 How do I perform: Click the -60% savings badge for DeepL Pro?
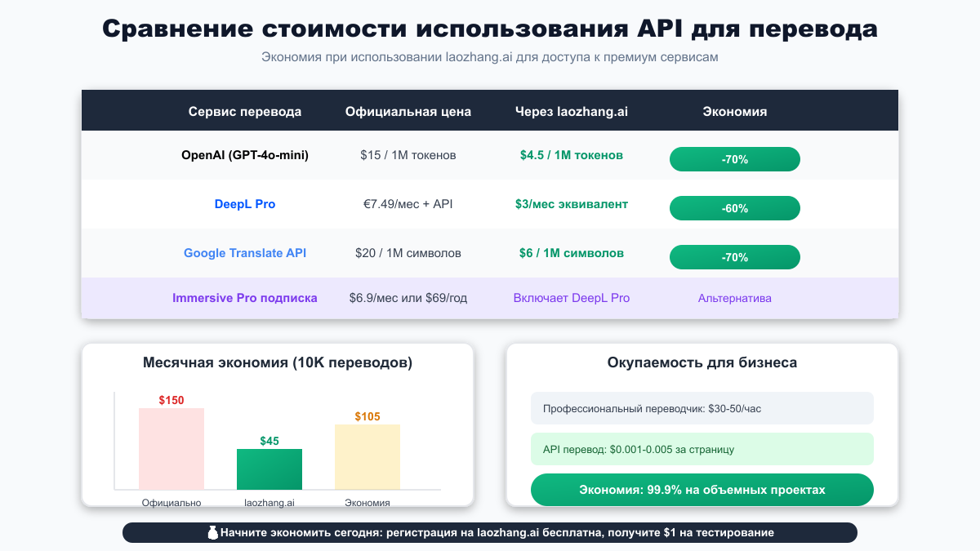point(734,208)
